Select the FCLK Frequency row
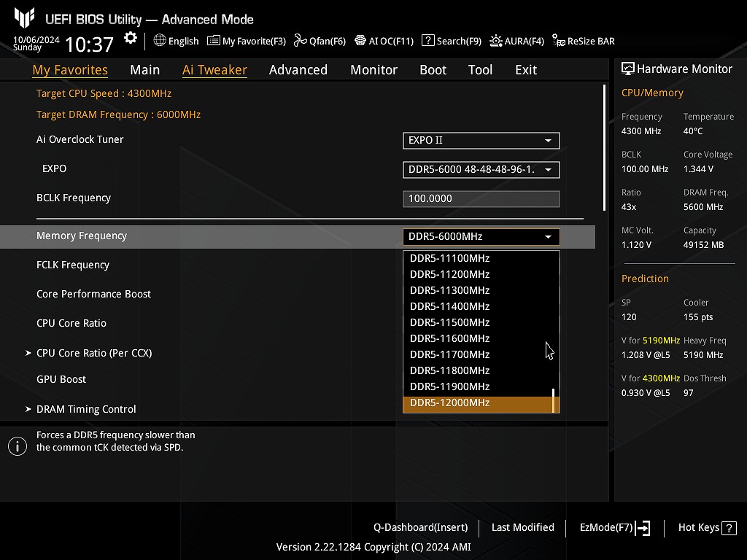This screenshot has width=747, height=560. pyautogui.click(x=73, y=265)
